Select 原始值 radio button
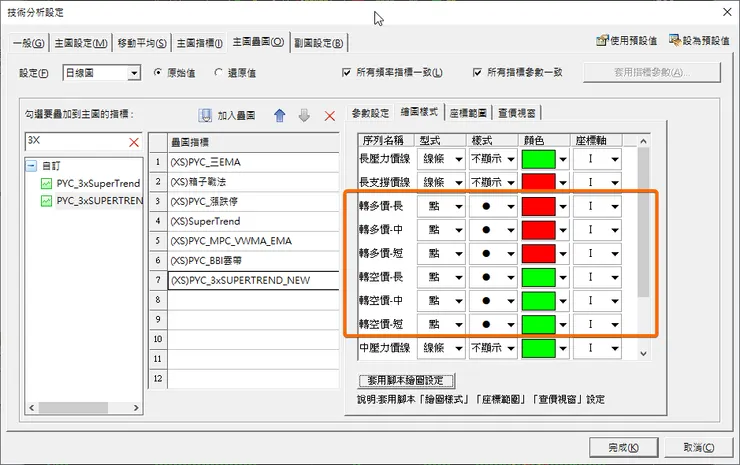This screenshot has width=740, height=465. tap(158, 72)
